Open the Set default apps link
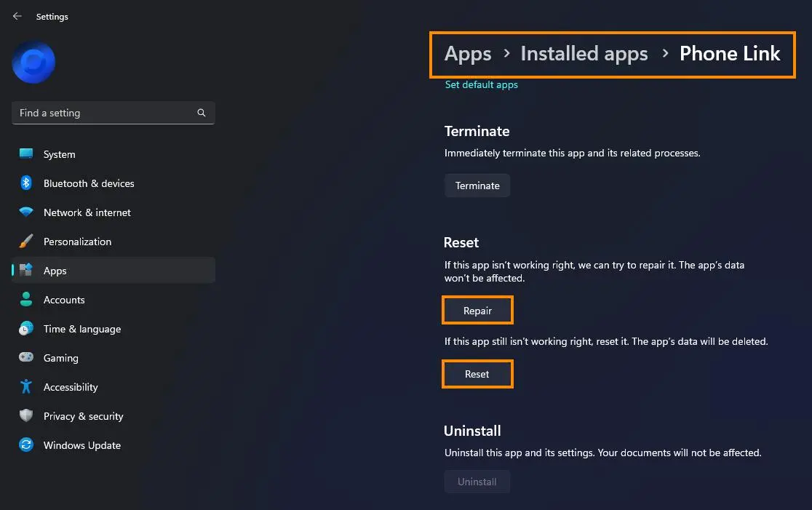 tap(481, 84)
